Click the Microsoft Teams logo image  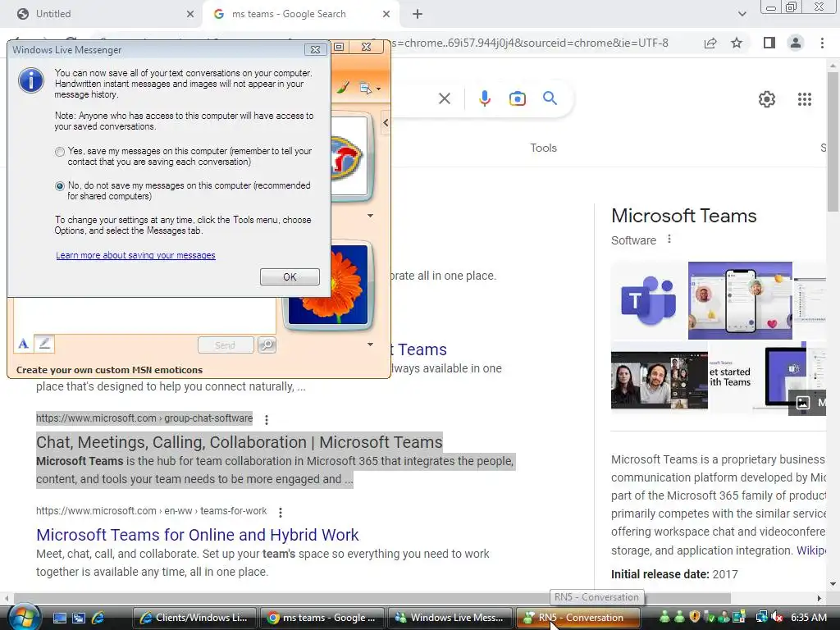[649, 300]
